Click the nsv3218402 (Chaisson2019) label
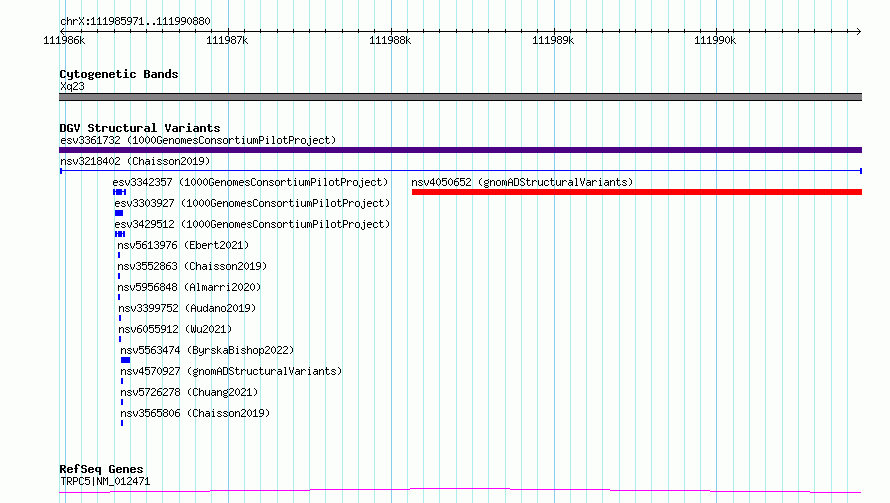The image size is (890, 503). coord(135,161)
